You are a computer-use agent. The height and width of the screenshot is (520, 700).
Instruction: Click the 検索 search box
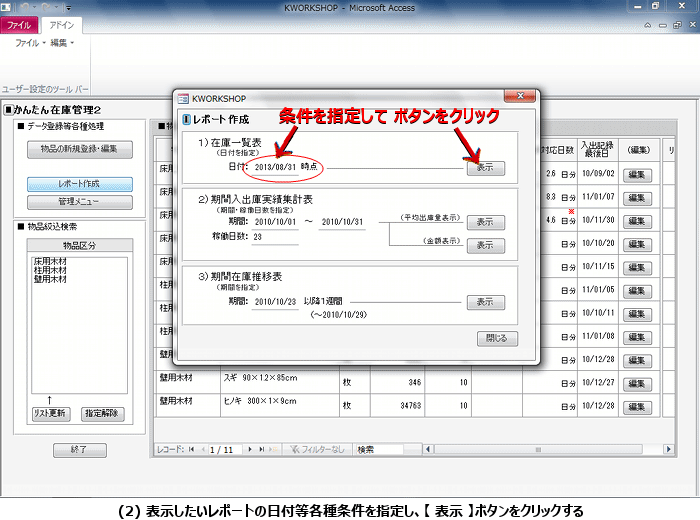click(x=379, y=449)
